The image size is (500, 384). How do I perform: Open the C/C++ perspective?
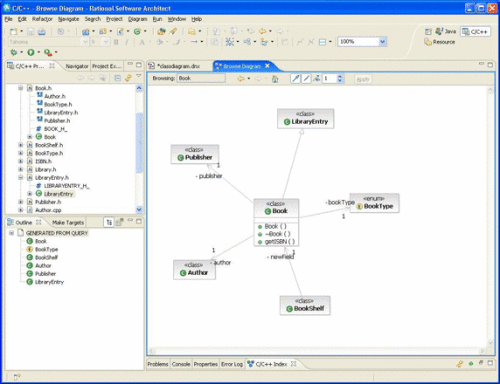point(476,32)
